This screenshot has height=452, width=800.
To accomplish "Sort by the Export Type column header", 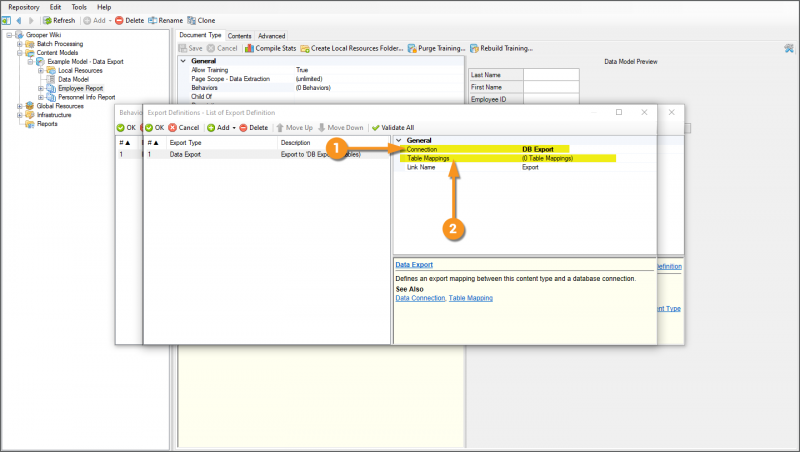I will click(222, 143).
